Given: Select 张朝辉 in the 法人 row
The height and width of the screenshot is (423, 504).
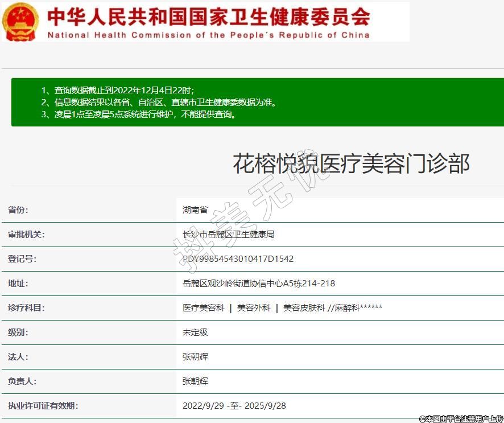Looking at the screenshot, I should pos(195,357).
